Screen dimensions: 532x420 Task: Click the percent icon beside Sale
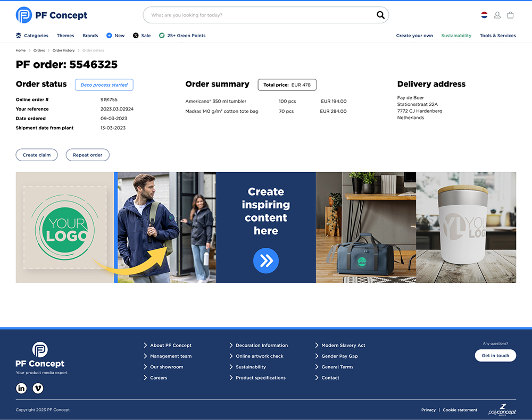pos(136,36)
